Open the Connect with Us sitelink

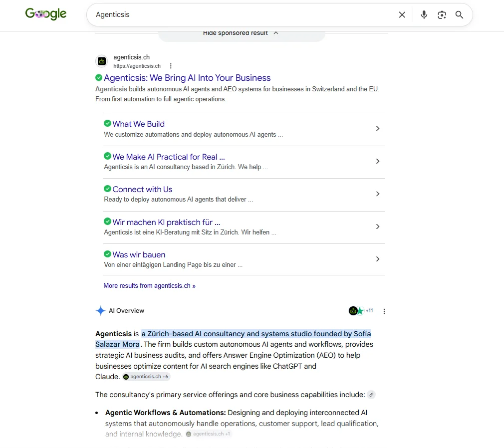tap(142, 189)
